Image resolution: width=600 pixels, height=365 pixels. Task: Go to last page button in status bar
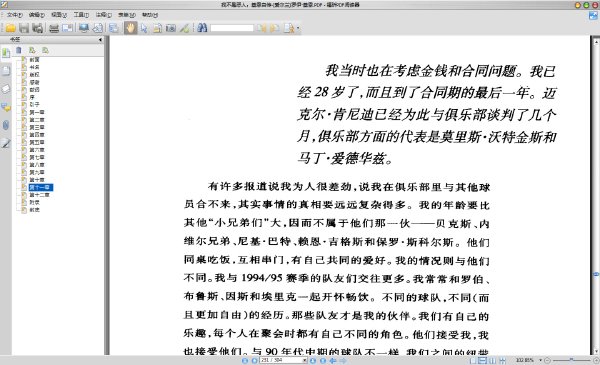pyautogui.click(x=323, y=360)
